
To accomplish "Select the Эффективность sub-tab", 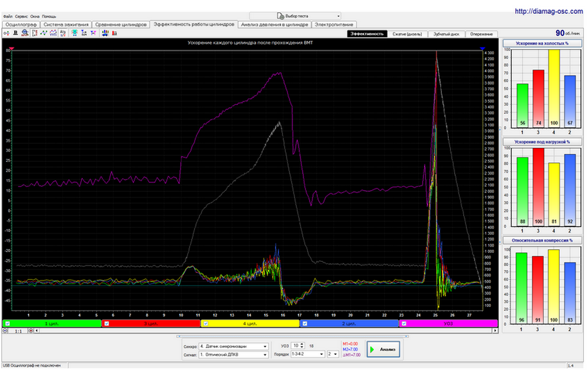I will tap(367, 34).
